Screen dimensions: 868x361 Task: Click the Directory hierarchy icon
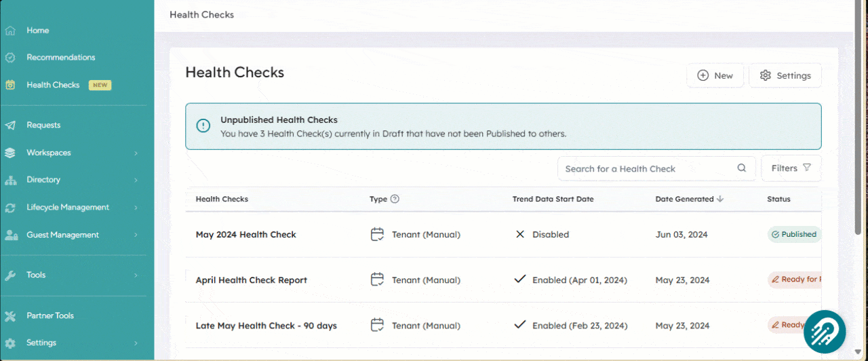tap(10, 180)
